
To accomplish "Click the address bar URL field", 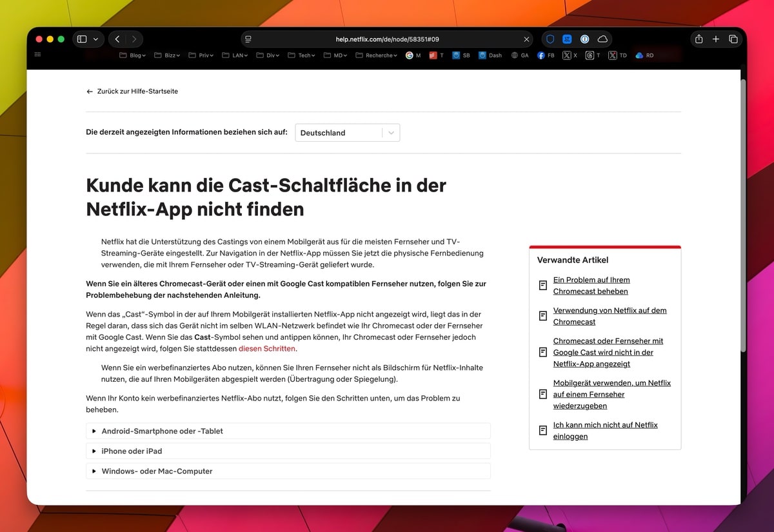I will coord(387,39).
